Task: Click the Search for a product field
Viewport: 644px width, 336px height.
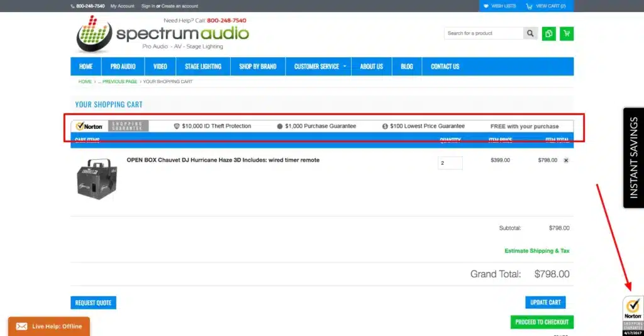Action: pos(483,33)
